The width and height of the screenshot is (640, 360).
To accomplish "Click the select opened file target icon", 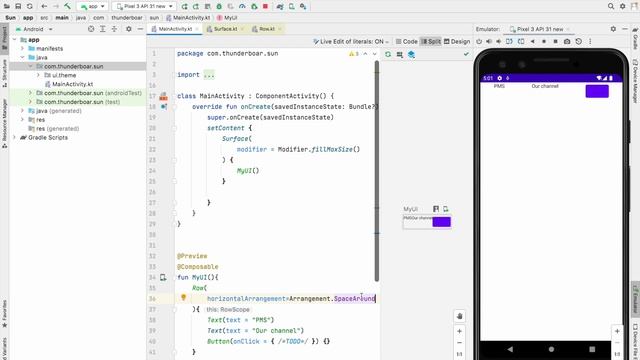I will 91,29.
